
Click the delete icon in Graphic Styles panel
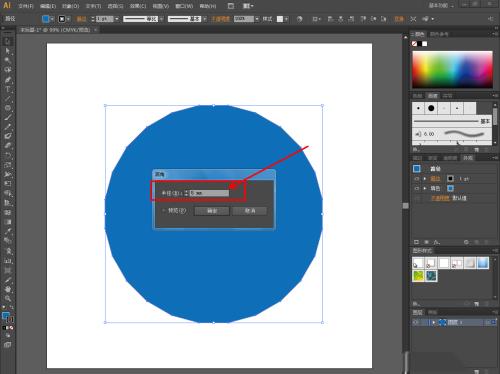486,304
